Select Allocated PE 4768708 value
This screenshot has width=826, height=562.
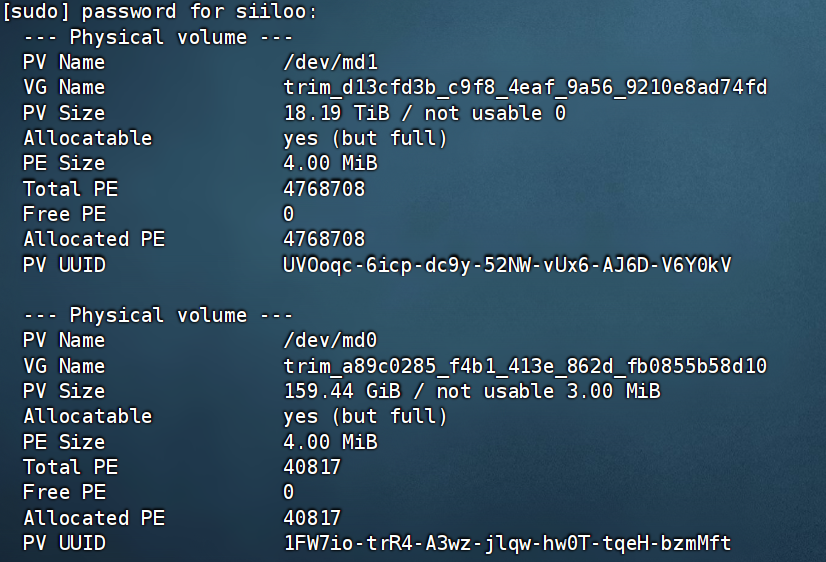tap(324, 239)
